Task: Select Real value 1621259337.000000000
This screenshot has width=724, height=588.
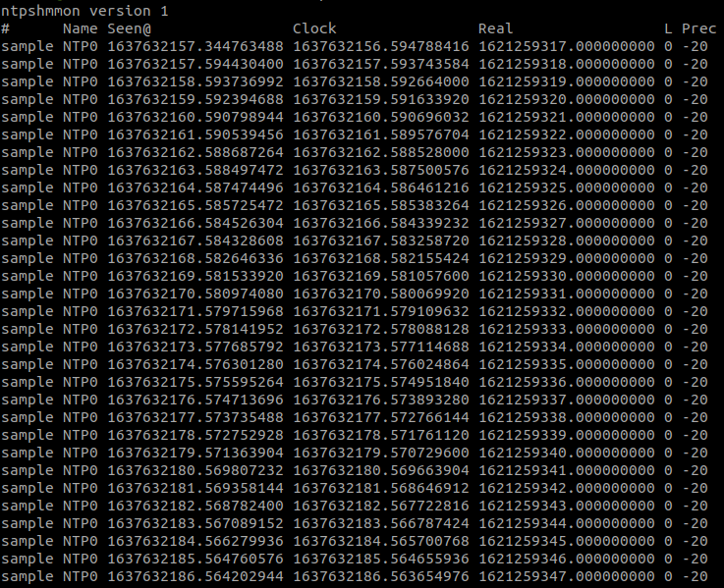Action: point(567,400)
